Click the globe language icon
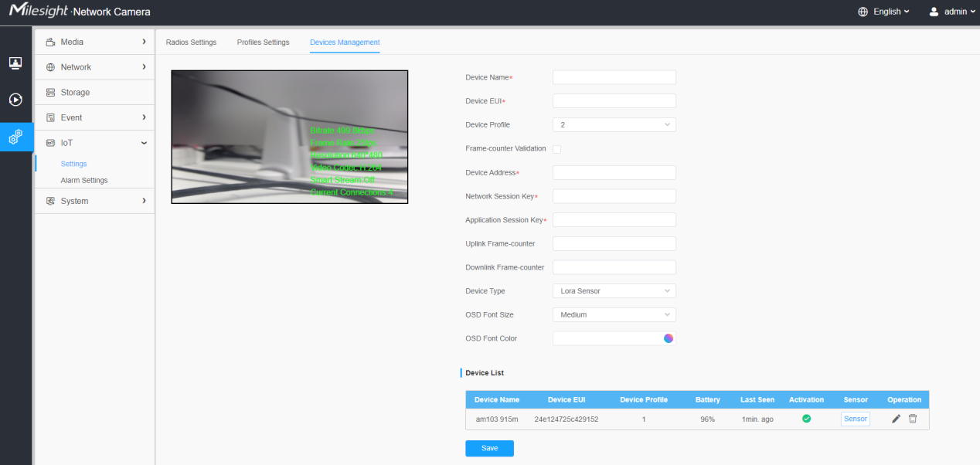This screenshot has width=980, height=465. pos(863,12)
